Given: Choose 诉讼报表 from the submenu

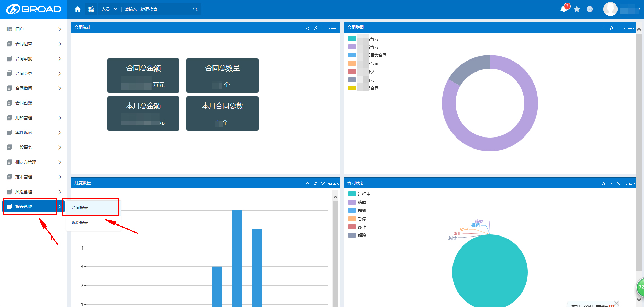Looking at the screenshot, I should click(x=93, y=223).
